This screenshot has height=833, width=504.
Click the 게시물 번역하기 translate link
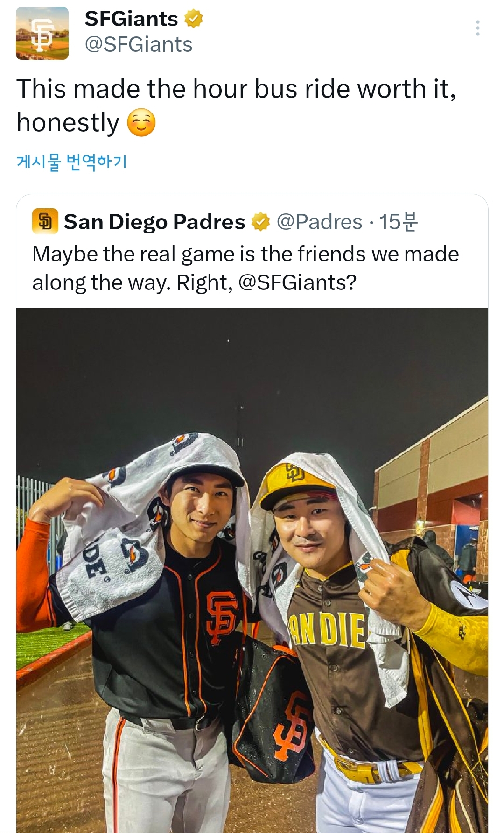[71, 162]
